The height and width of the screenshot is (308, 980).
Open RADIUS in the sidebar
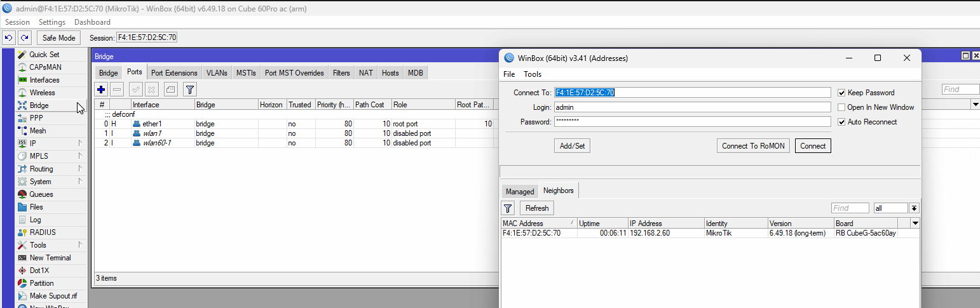[43, 232]
